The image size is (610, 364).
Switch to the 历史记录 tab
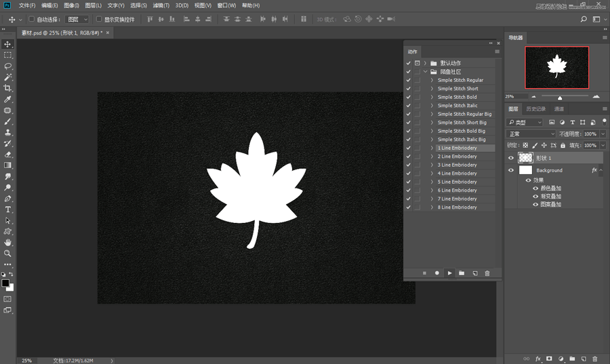[x=535, y=108]
